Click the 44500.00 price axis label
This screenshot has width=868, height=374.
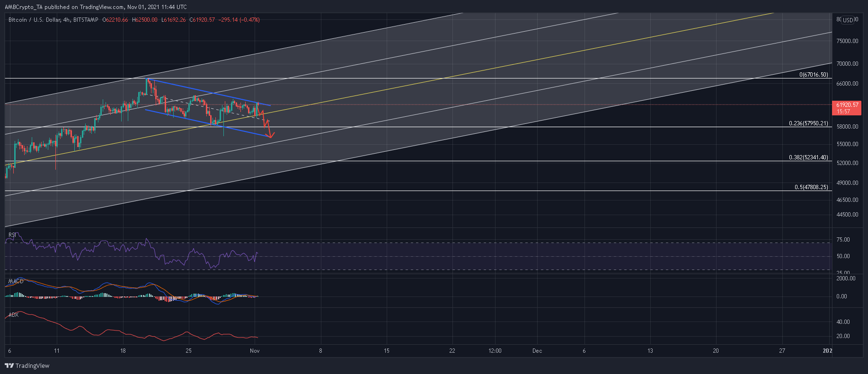point(847,215)
